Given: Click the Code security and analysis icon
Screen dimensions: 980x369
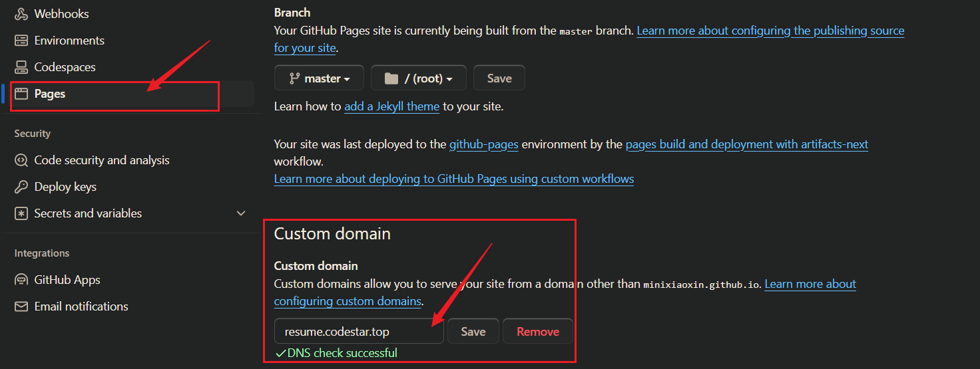Looking at the screenshot, I should tap(21, 160).
